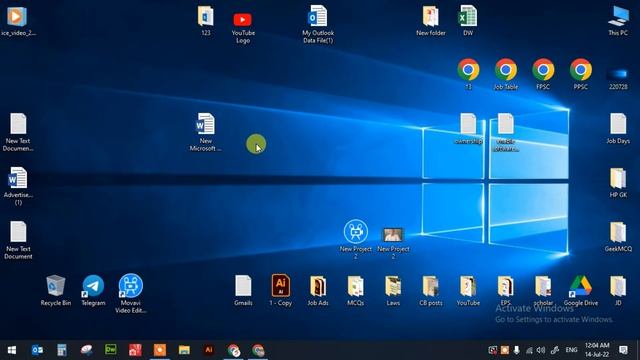Select the Job Days file icon
Screen dimensions: 640x360
pyautogui.click(x=618, y=124)
